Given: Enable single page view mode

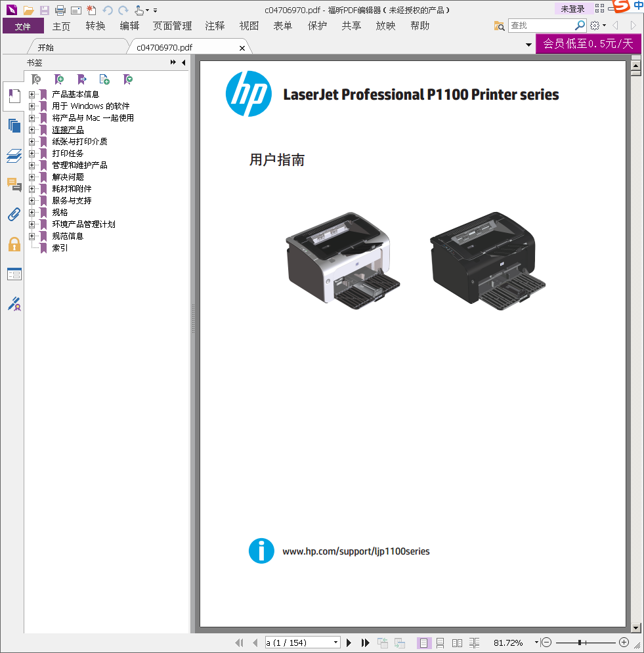Looking at the screenshot, I should pyautogui.click(x=423, y=643).
